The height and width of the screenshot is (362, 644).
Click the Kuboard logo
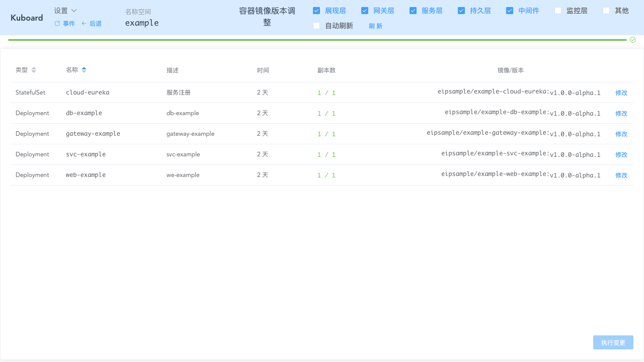click(27, 18)
